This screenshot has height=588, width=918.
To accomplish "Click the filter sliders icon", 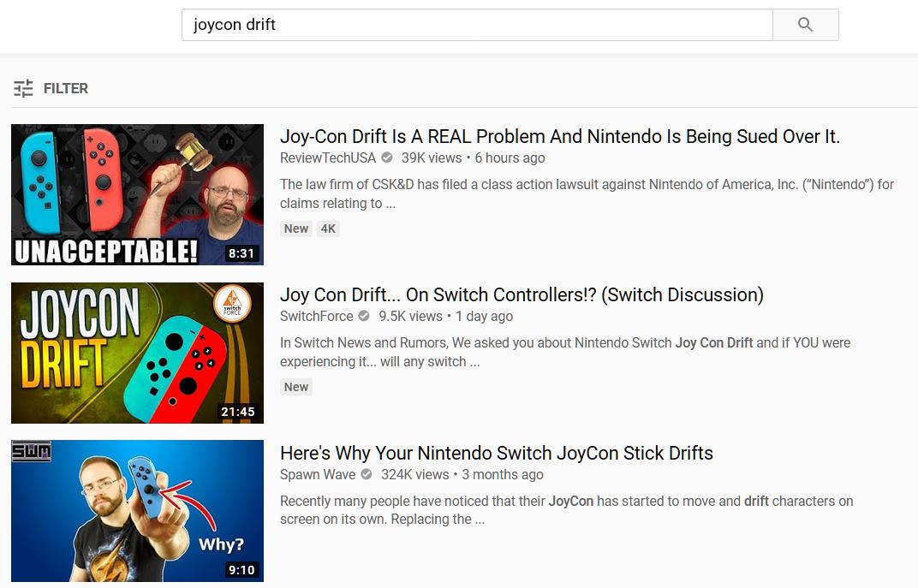I will (23, 88).
